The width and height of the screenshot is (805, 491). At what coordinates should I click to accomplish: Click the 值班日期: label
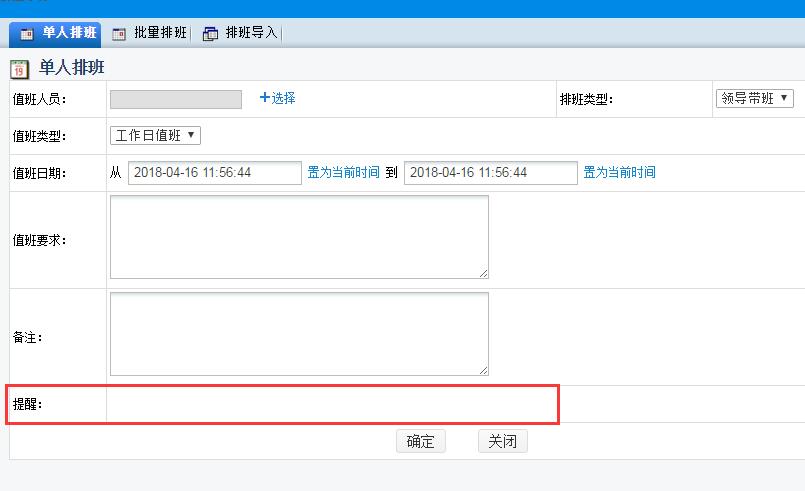[40, 173]
